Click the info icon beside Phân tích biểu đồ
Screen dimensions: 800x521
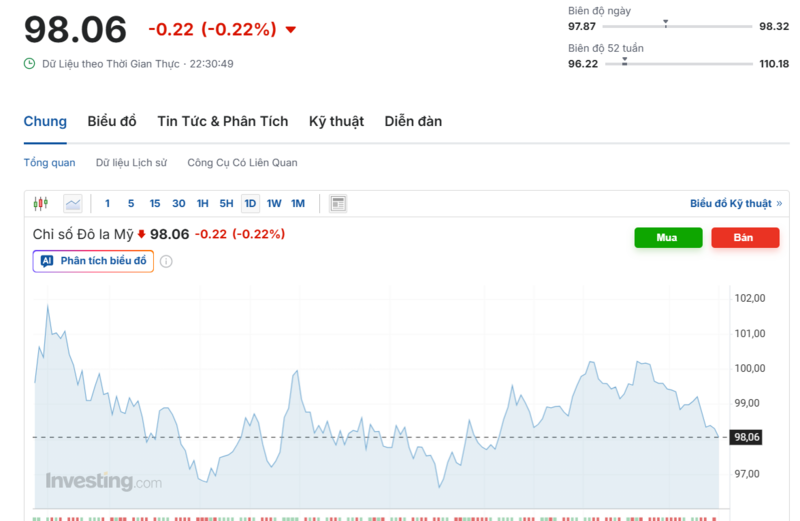166,262
